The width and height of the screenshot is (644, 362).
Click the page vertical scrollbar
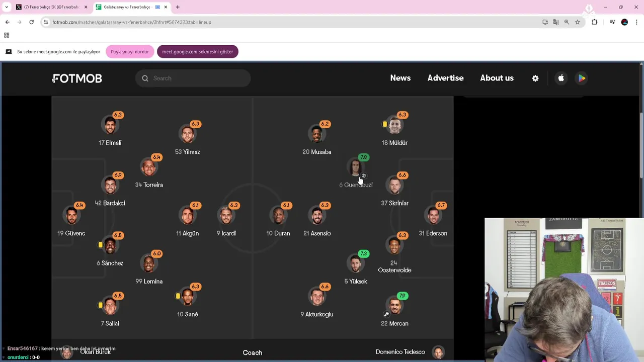[641, 146]
